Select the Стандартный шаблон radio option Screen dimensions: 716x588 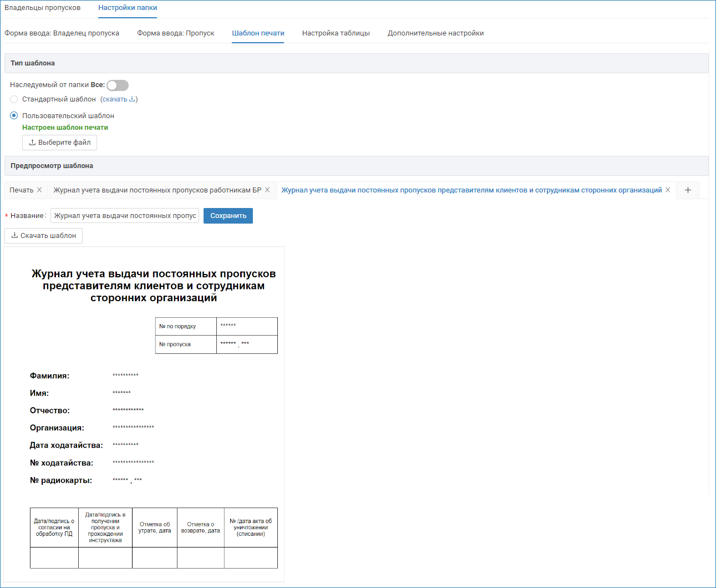pos(14,99)
